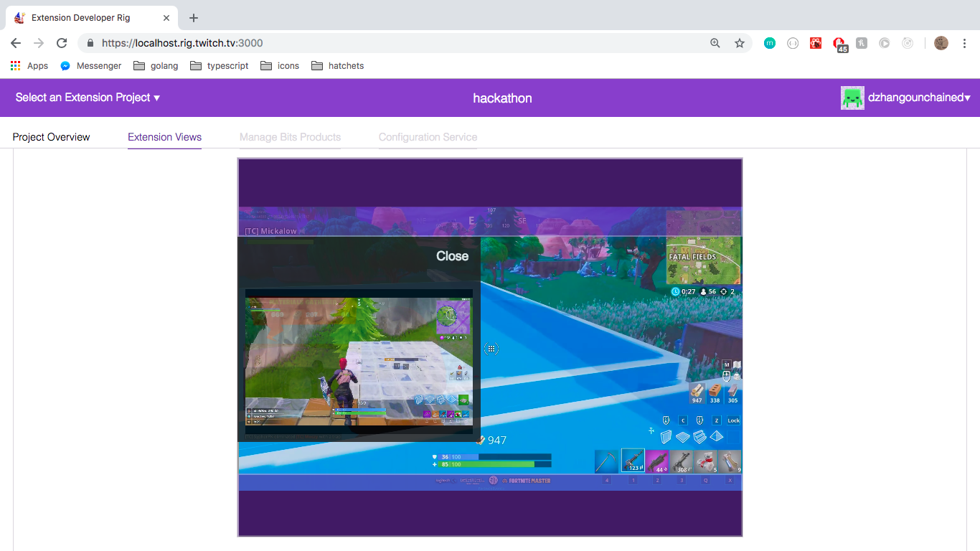Viewport: 980px width, 551px height.
Task: Open the gray 'h' extension icon
Action: coord(862,43)
